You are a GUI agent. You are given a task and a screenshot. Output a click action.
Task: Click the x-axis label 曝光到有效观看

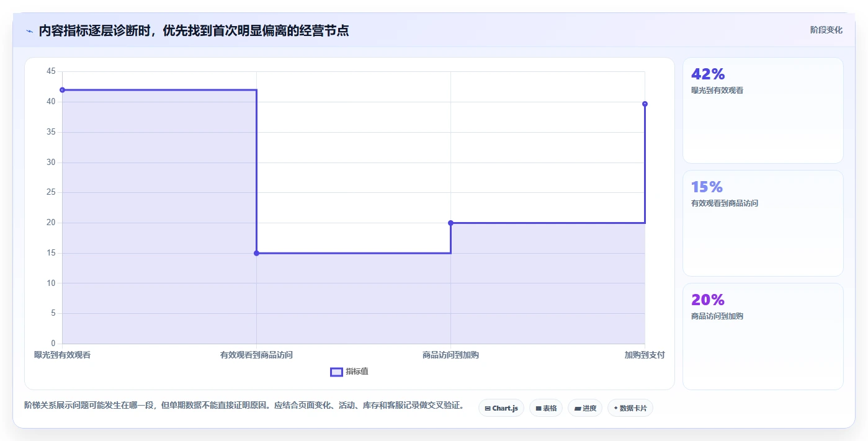[x=62, y=355]
